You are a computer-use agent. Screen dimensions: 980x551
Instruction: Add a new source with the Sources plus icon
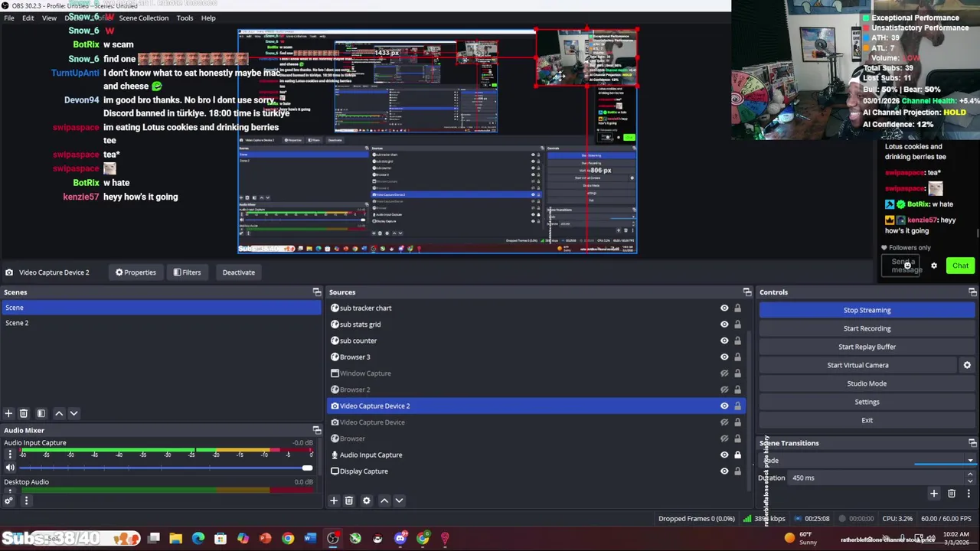pyautogui.click(x=334, y=500)
